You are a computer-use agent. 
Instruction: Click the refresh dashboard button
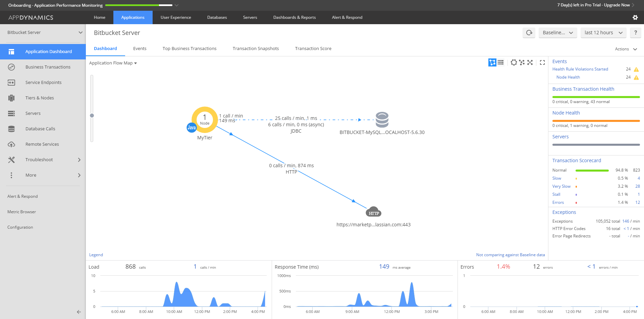click(x=529, y=33)
